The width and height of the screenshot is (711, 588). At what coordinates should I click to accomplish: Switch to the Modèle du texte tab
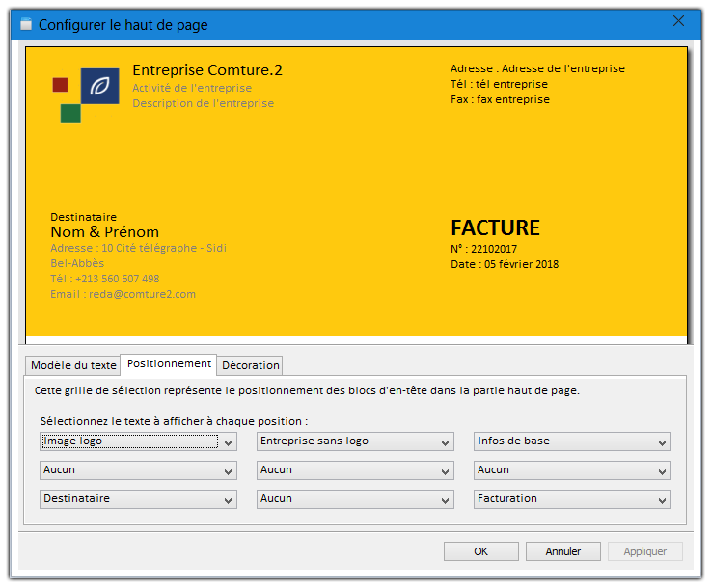pyautogui.click(x=73, y=365)
